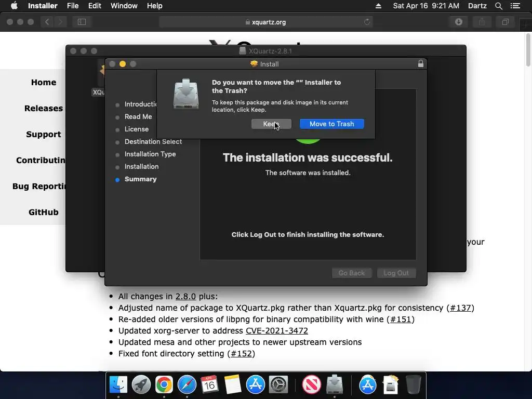Show Safari tab overview icon
Viewport: 532px width, 399px height.
pos(505,22)
